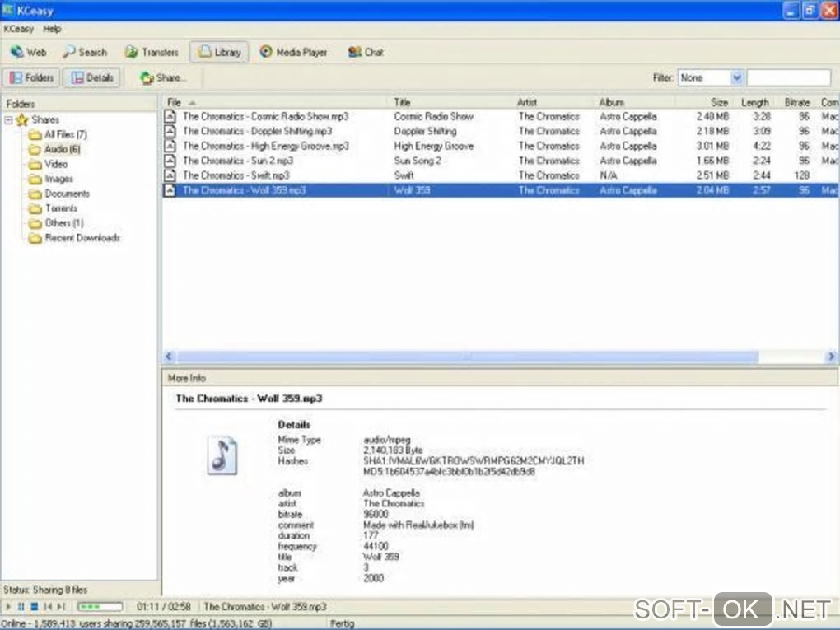Click the Search magnifier icon

[69, 52]
